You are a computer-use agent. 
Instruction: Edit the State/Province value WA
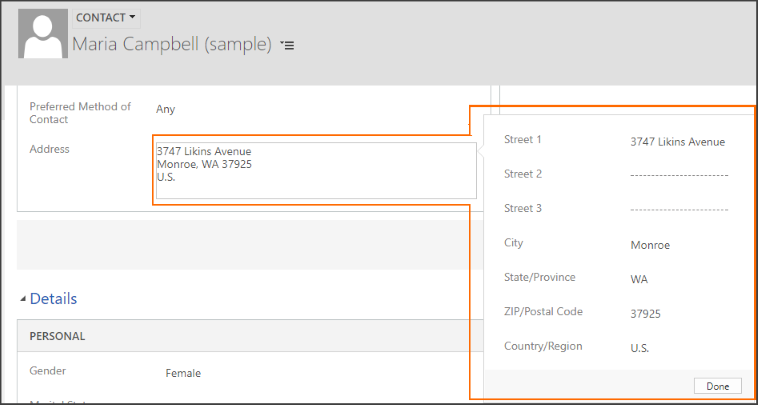coord(639,280)
